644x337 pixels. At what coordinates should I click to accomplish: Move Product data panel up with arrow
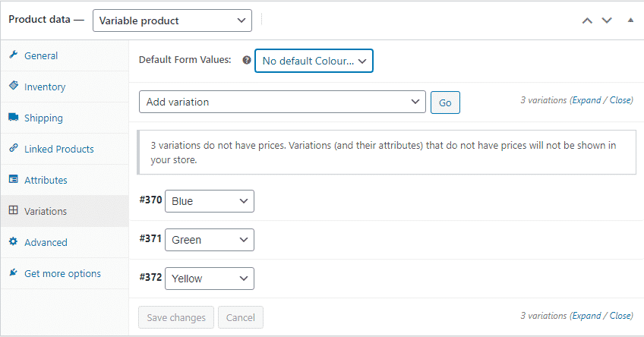587,20
